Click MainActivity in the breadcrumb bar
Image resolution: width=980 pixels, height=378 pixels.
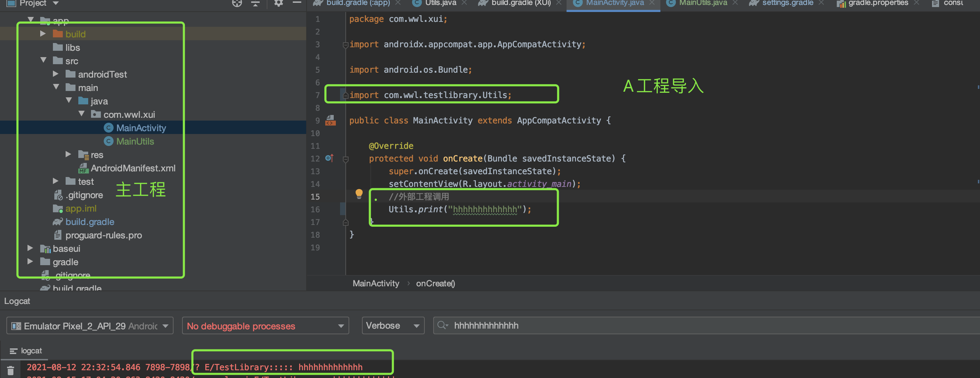[x=375, y=283]
